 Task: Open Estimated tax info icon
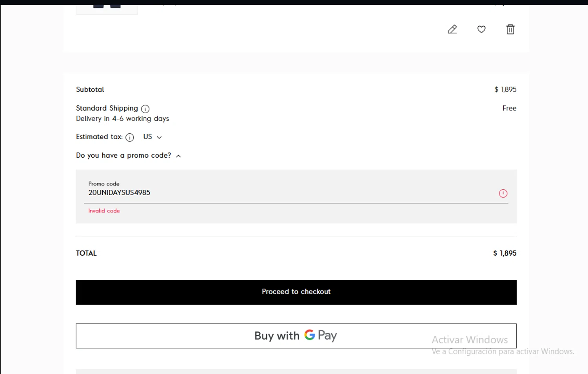pyautogui.click(x=130, y=137)
